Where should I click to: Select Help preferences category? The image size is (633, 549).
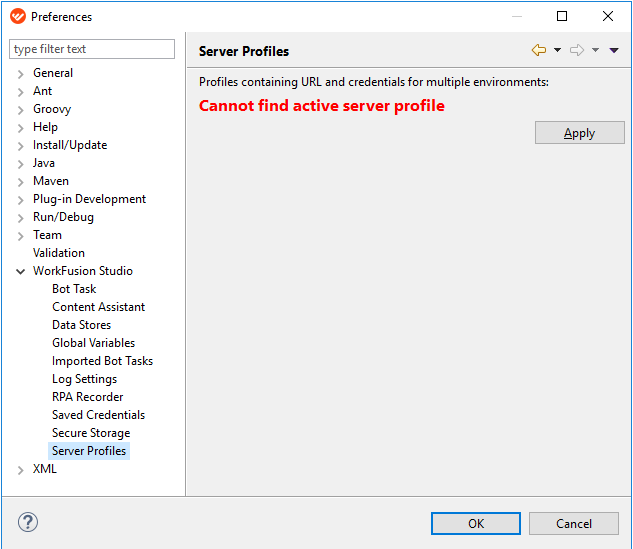coord(45,127)
